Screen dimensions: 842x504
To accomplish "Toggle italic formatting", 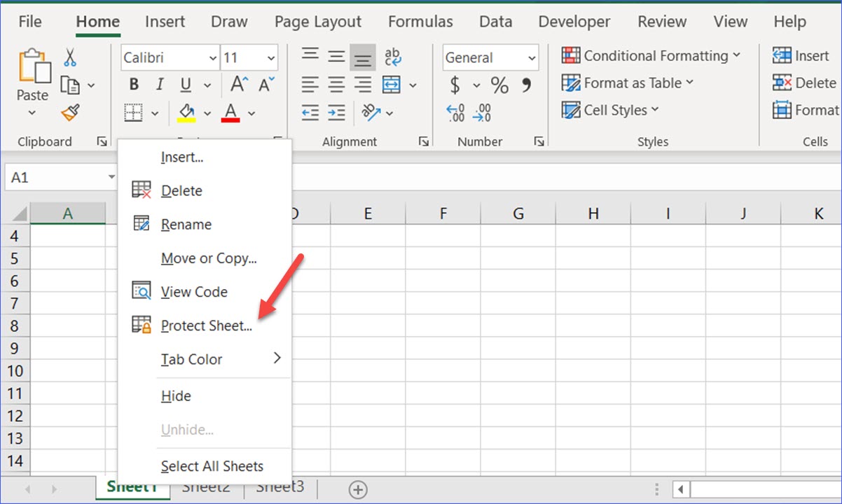I will (x=158, y=83).
